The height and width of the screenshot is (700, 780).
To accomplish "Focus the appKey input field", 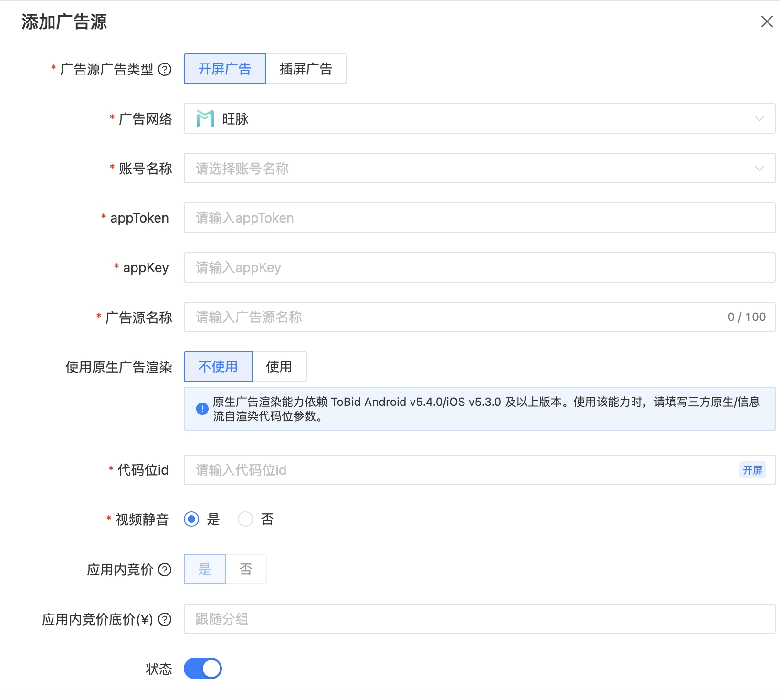I will point(479,267).
